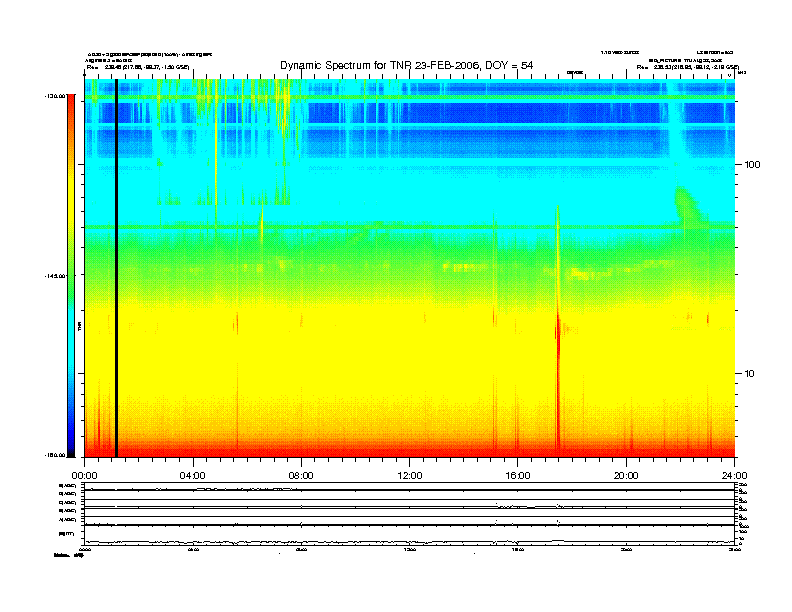Image resolution: width=792 pixels, height=612 pixels.
Task: Click the green blob feature near 22:00
Action: (688, 205)
